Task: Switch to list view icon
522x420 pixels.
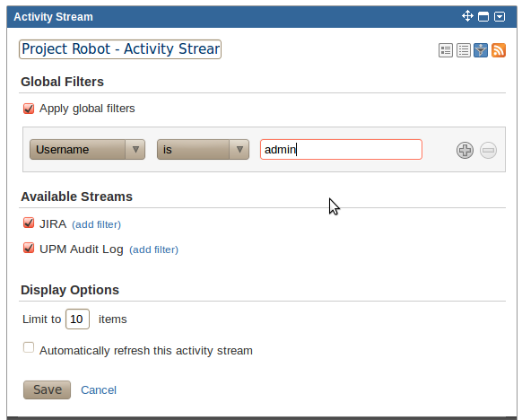Action: tap(464, 50)
